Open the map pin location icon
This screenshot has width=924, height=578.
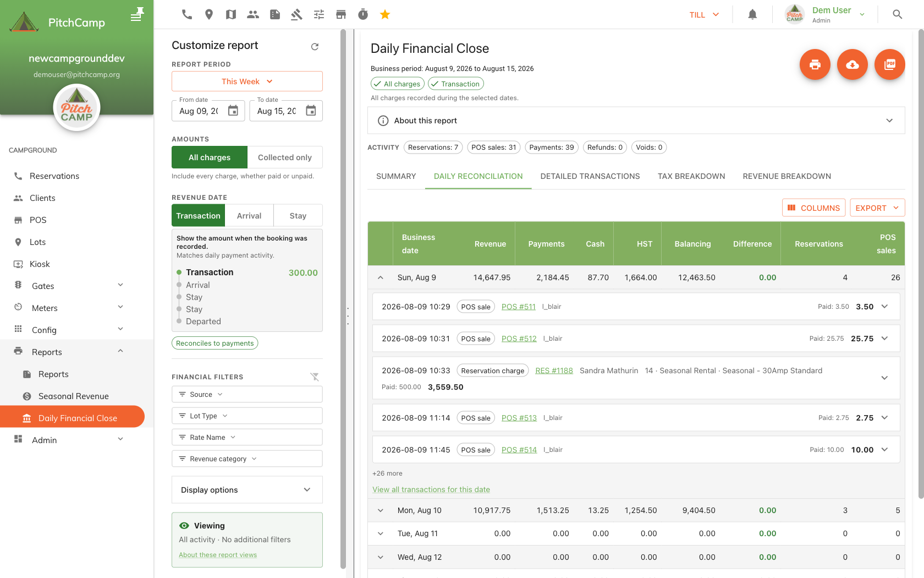pyautogui.click(x=209, y=14)
